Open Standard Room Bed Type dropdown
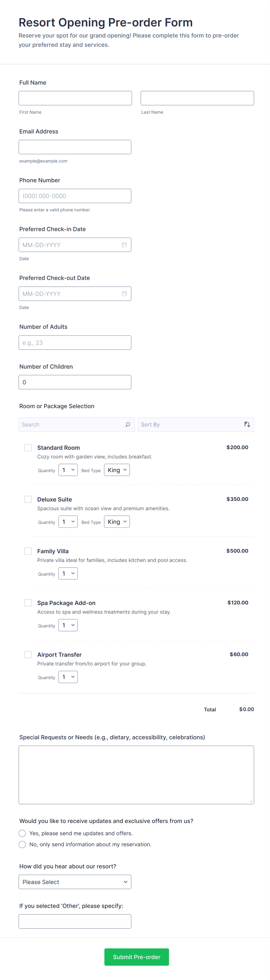Image resolution: width=270 pixels, height=980 pixels. point(117,470)
